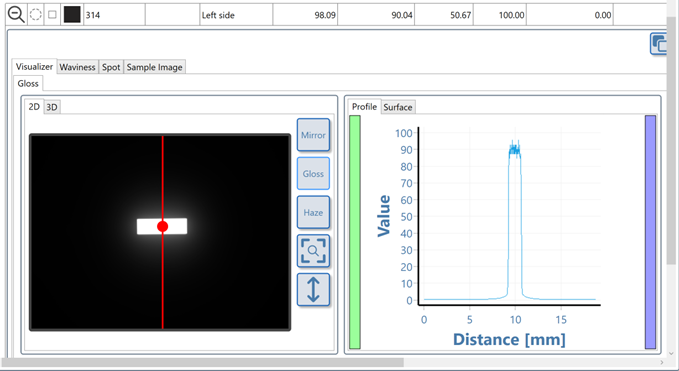
Task: Select the value 90.04 in the row
Action: point(376,15)
